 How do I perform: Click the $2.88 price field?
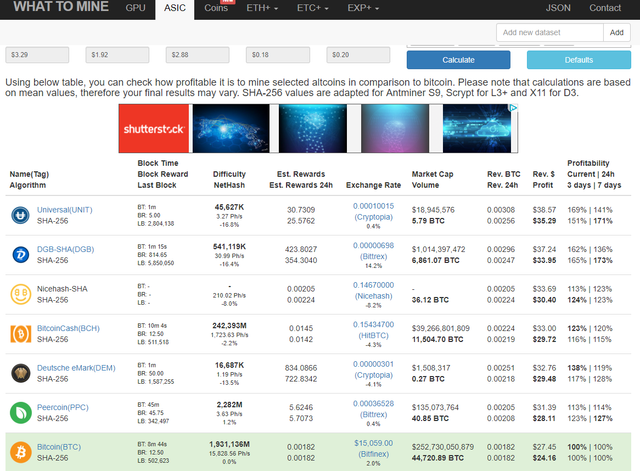pyautogui.click(x=198, y=55)
